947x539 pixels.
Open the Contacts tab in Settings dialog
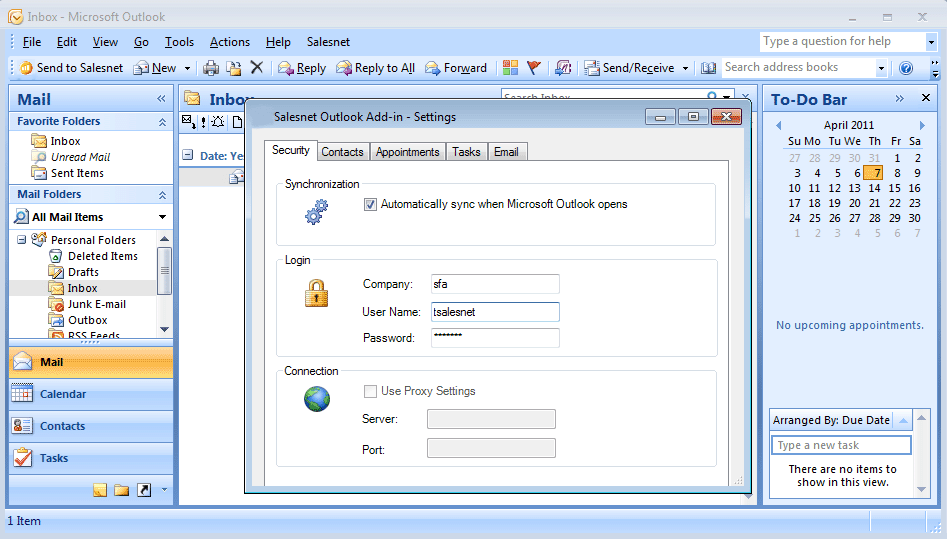342,152
